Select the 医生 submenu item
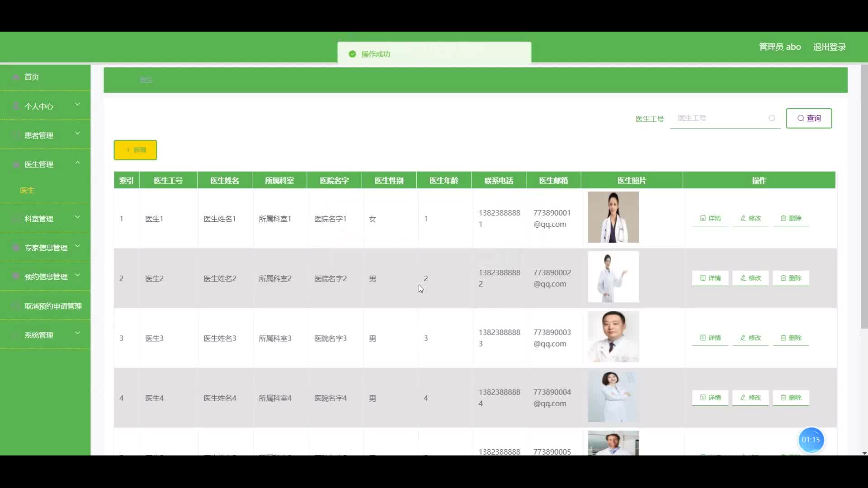 pos(27,190)
